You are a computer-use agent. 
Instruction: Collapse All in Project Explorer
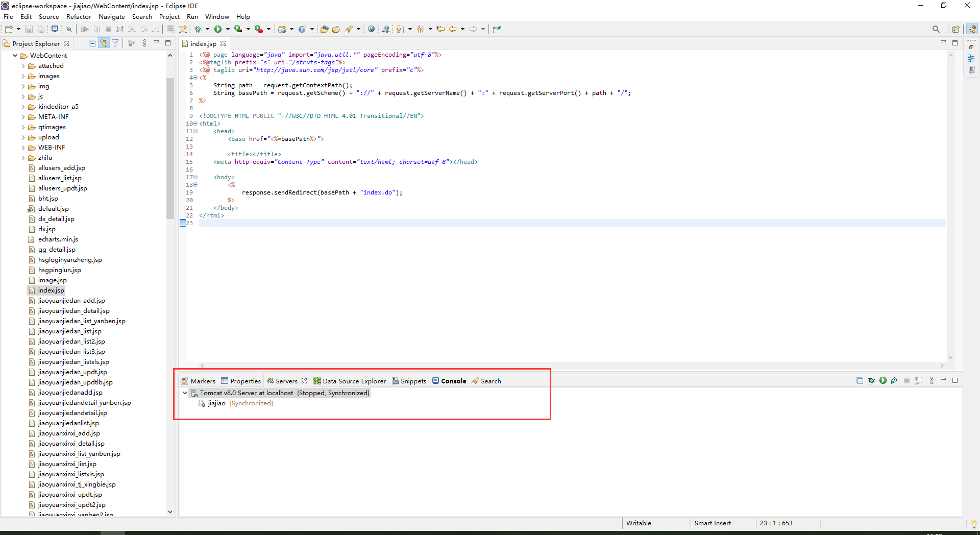[x=92, y=43]
